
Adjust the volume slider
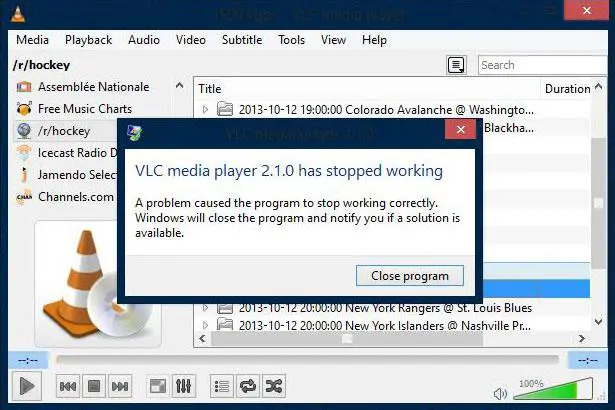coord(553,389)
